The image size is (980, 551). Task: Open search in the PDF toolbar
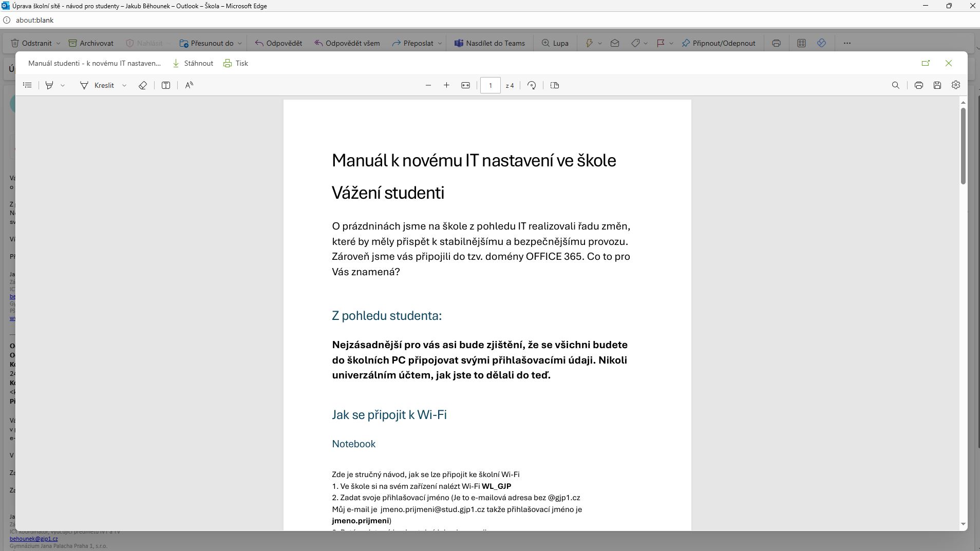(x=895, y=85)
